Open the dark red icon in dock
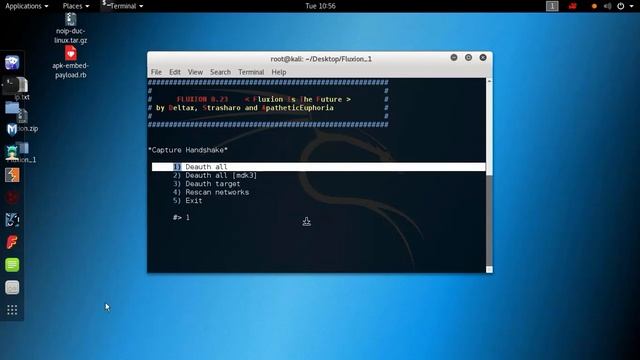The image size is (640, 360). (x=12, y=198)
